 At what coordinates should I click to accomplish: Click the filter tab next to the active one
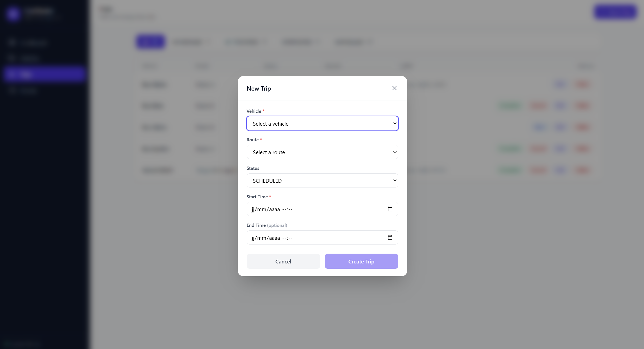pyautogui.click(x=191, y=42)
